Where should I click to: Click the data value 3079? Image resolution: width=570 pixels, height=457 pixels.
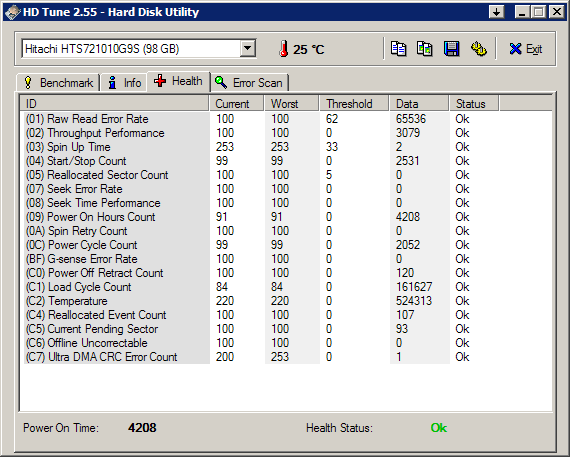point(408,133)
